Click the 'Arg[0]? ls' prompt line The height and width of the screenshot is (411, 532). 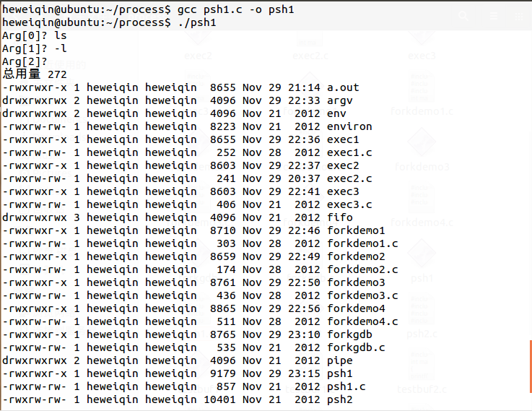click(34, 35)
